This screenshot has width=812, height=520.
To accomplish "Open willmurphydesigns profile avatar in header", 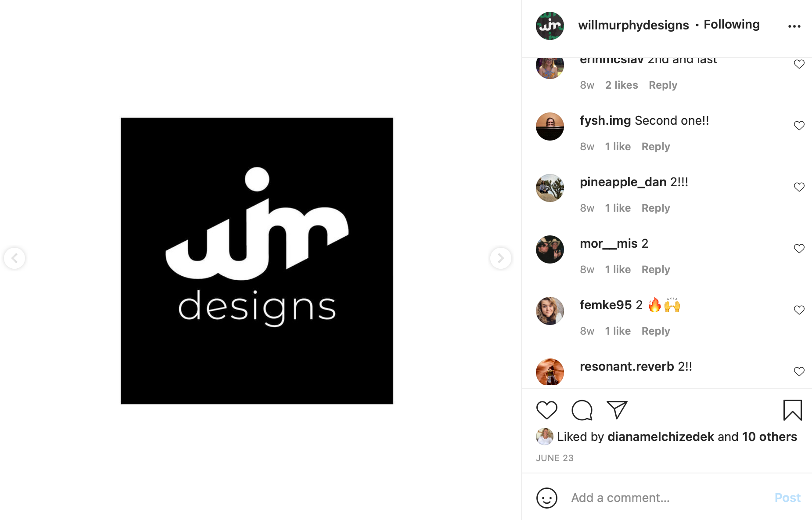I will 550,26.
